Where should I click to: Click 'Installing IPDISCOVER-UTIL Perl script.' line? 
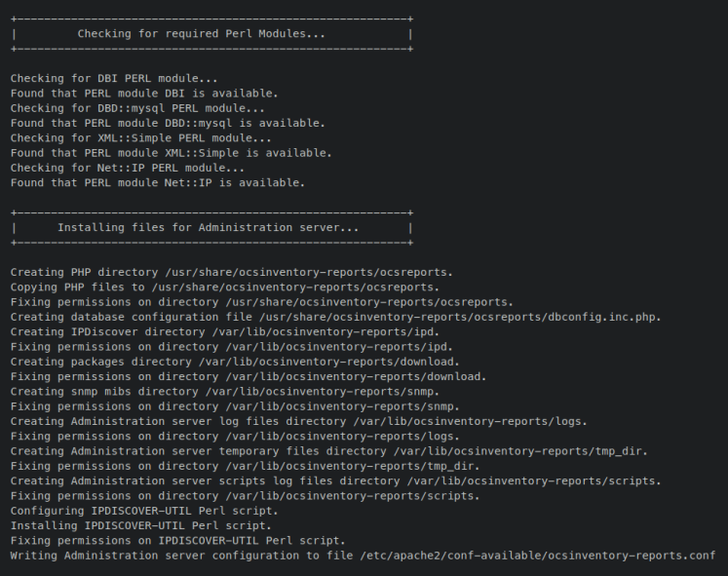click(141, 525)
